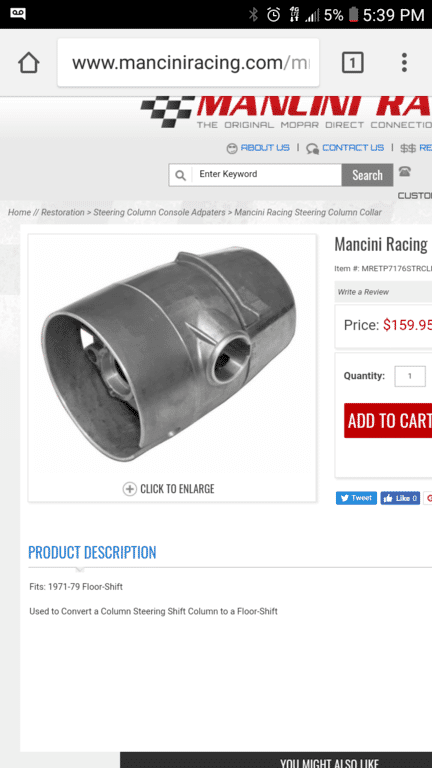Open Steering Column Console Adpaters breadcrumb
Viewport: 432px width, 768px height.
159,212
